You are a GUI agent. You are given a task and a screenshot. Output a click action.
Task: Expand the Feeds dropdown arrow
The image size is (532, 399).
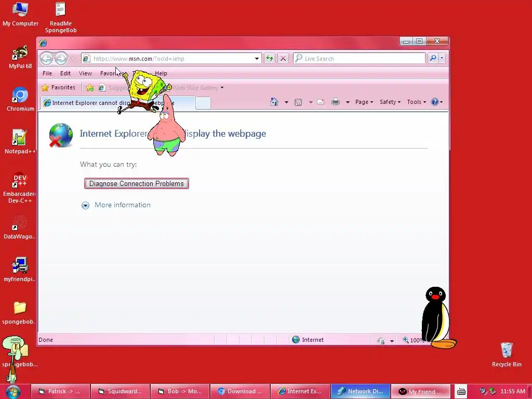point(311,102)
